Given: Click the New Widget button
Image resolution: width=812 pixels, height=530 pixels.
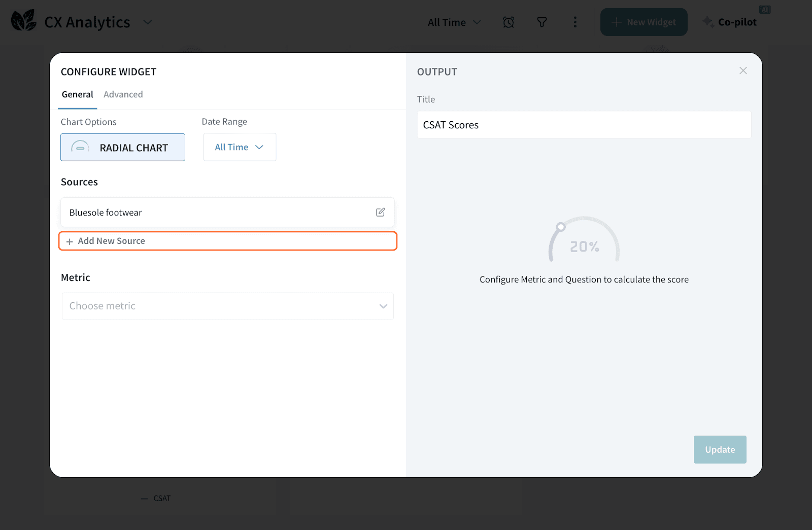Looking at the screenshot, I should tap(644, 22).
